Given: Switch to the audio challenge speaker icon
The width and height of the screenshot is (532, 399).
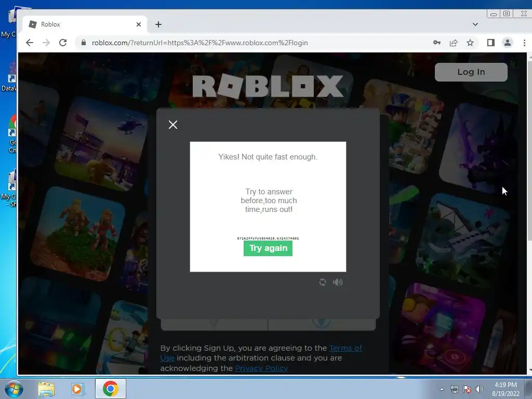Looking at the screenshot, I should (338, 282).
